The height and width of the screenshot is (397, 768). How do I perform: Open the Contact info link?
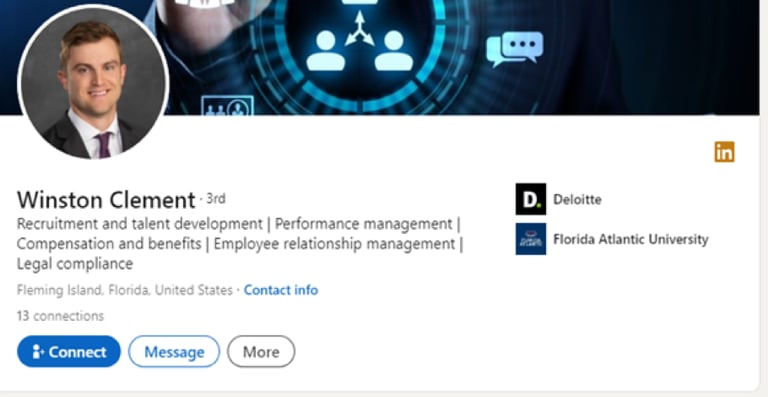pyautogui.click(x=281, y=290)
